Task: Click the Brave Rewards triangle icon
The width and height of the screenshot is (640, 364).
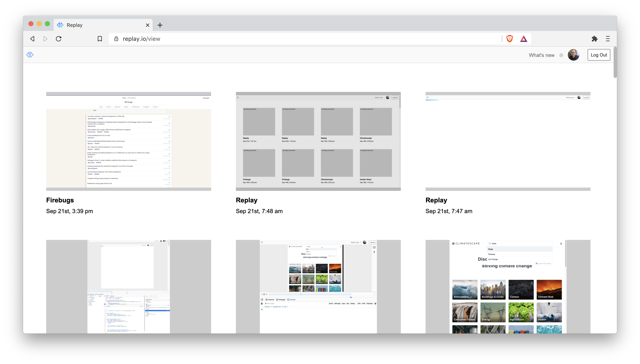Action: (524, 39)
